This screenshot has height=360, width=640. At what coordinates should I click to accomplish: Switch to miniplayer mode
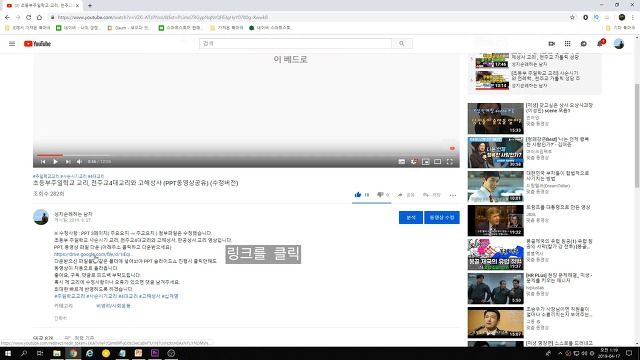(426, 162)
